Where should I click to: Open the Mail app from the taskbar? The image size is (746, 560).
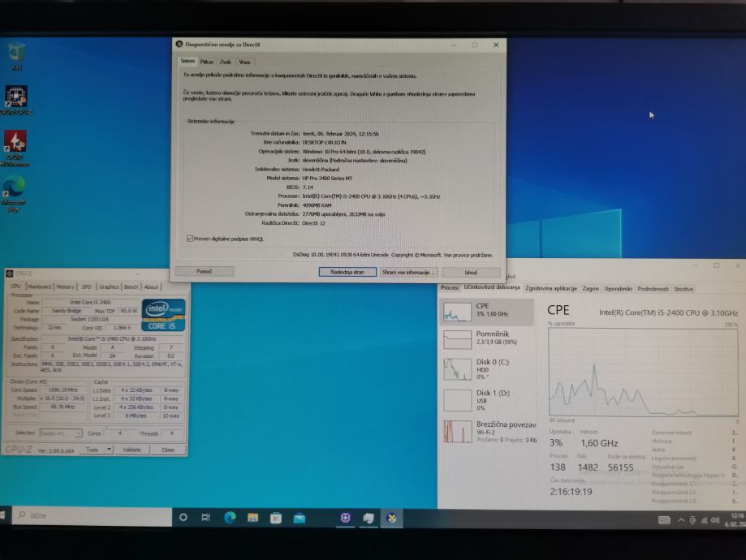pos(300,518)
